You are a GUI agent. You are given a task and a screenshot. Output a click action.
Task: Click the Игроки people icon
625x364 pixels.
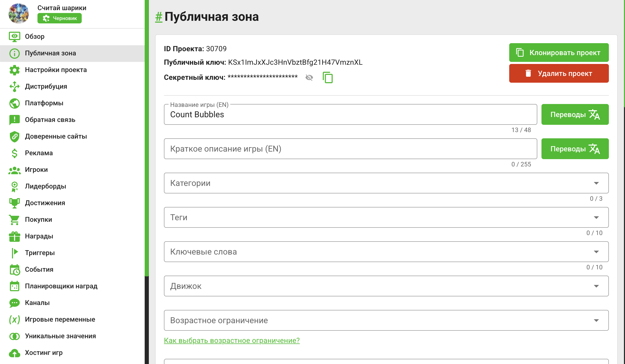(x=15, y=170)
